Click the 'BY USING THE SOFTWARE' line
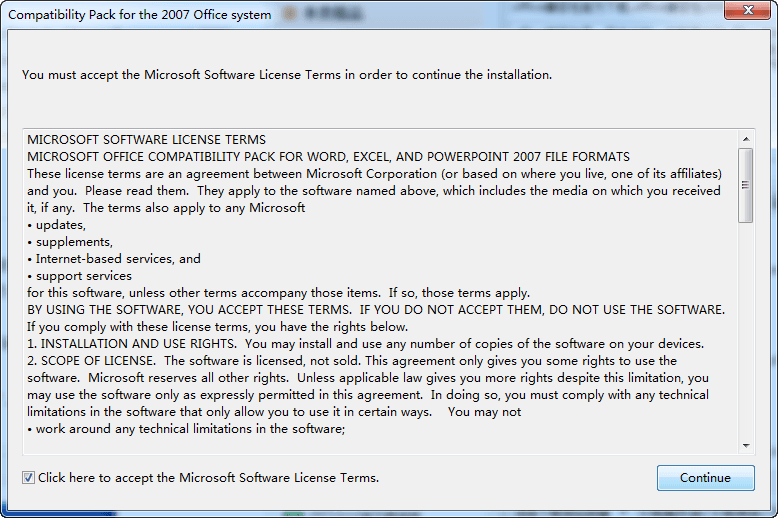Screen dimensions: 778x518 click(376, 310)
